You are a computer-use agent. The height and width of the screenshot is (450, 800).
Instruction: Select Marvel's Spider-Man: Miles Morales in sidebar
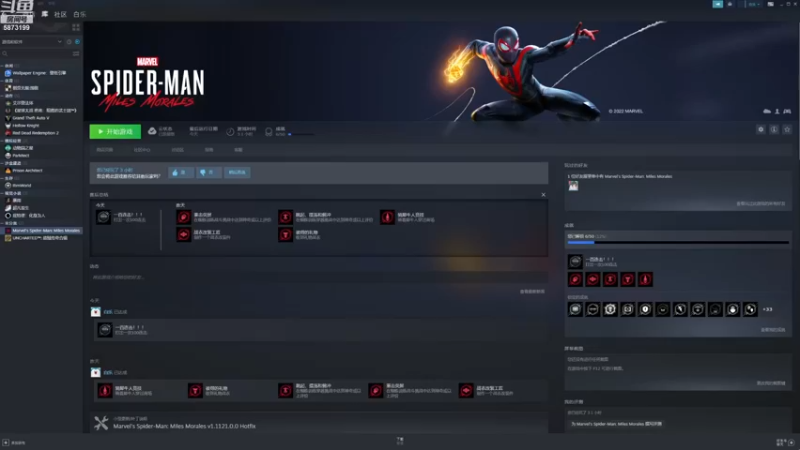(42, 231)
